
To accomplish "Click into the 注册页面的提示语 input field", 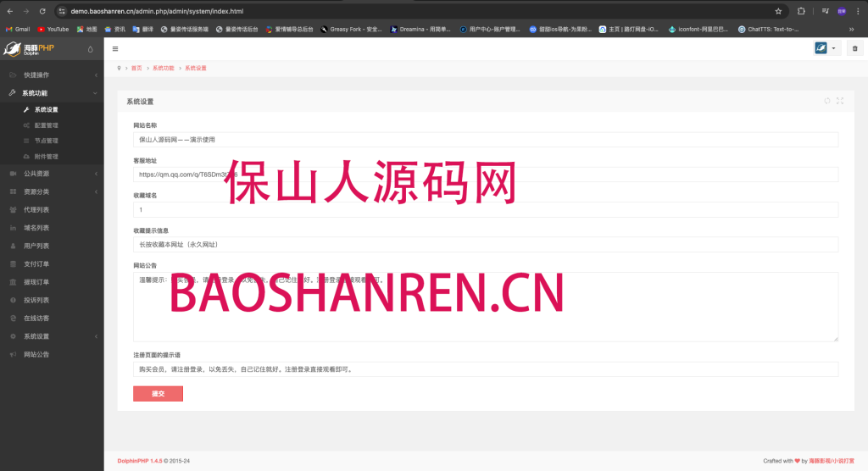I will 486,369.
